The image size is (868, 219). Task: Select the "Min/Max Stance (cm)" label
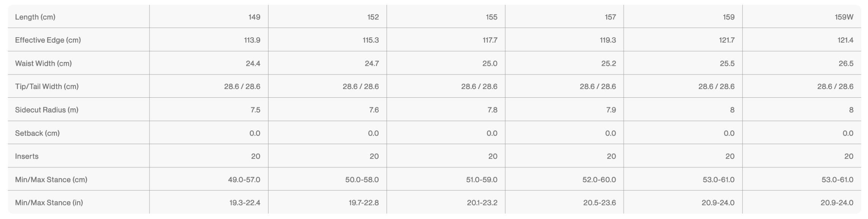click(x=51, y=179)
